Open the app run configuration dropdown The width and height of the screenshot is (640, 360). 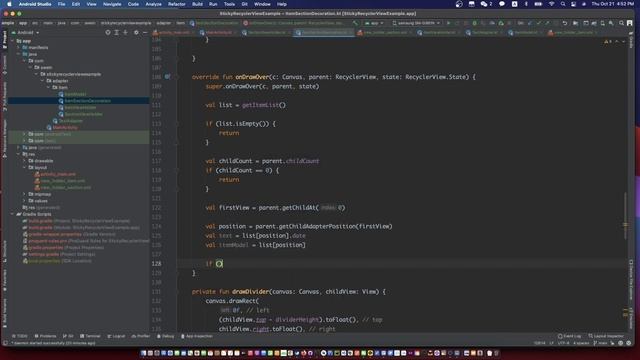tap(375, 23)
